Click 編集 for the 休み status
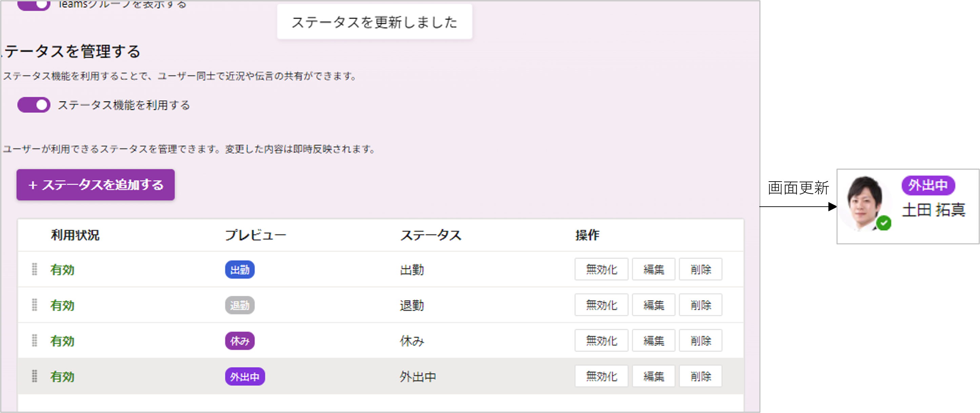Image resolution: width=980 pixels, height=413 pixels. (x=653, y=341)
